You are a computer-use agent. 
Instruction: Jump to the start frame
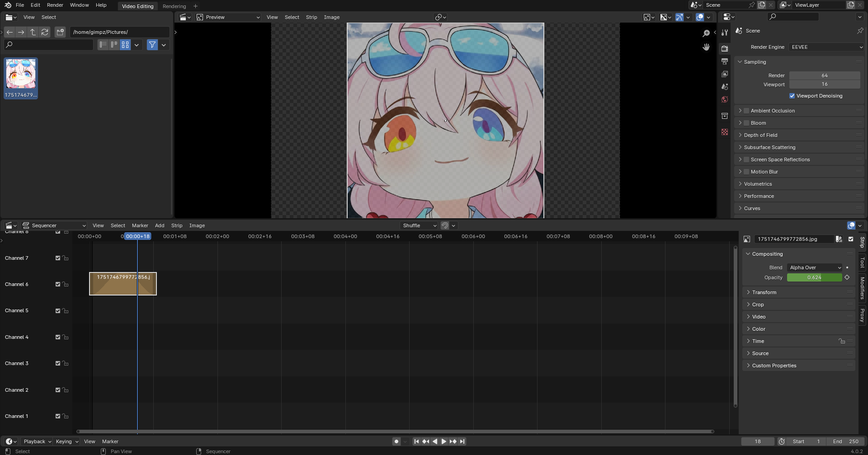(416, 441)
